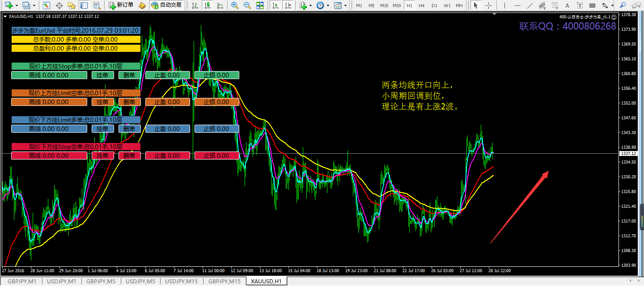Open the New Chart toolbar icon
644x286 pixels.
8,5
